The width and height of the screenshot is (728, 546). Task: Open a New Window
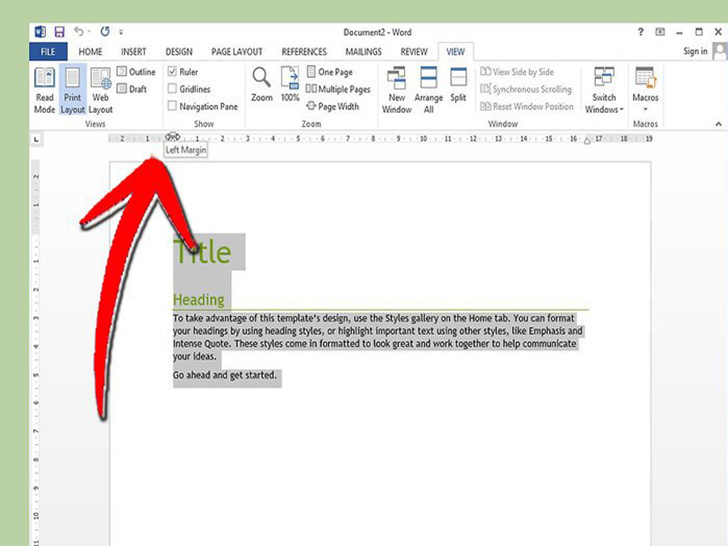[397, 89]
